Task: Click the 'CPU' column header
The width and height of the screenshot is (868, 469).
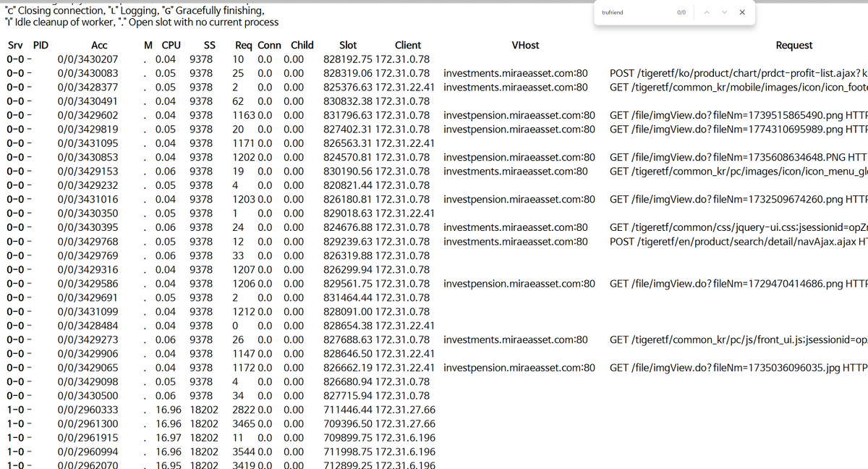Action: click(171, 45)
